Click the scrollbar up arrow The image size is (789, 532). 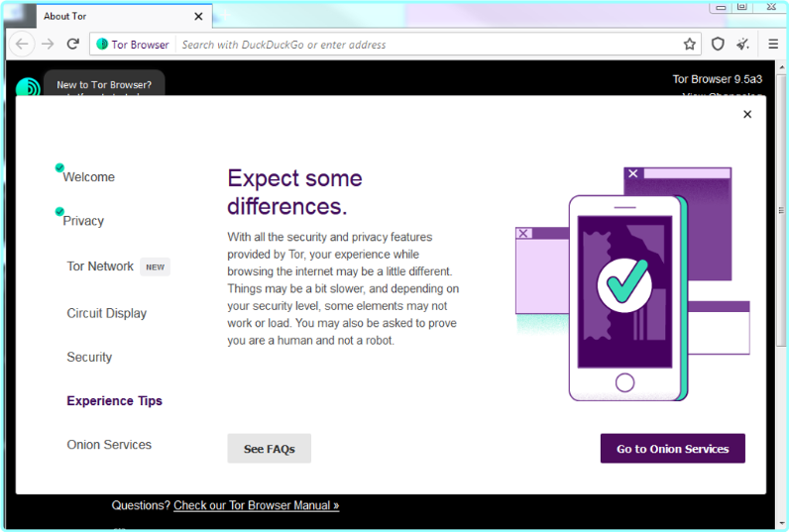click(x=781, y=67)
